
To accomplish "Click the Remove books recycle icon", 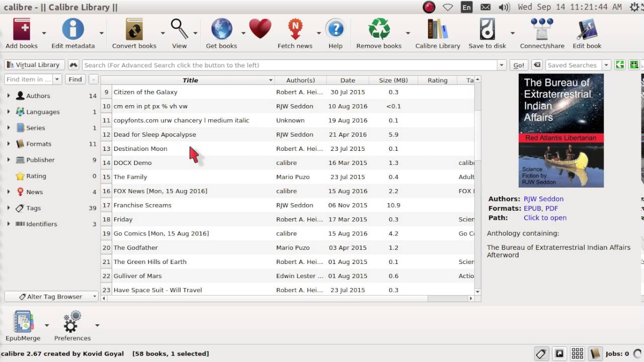I will point(379,29).
